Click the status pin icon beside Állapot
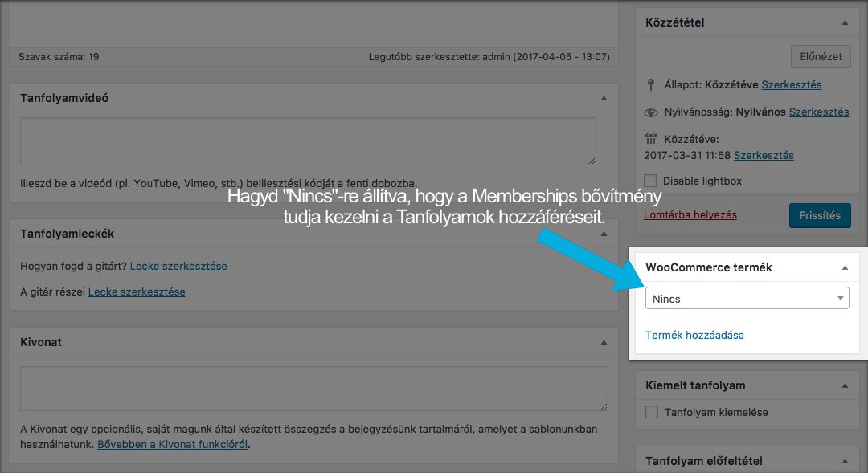This screenshot has height=473, width=868. coord(651,84)
